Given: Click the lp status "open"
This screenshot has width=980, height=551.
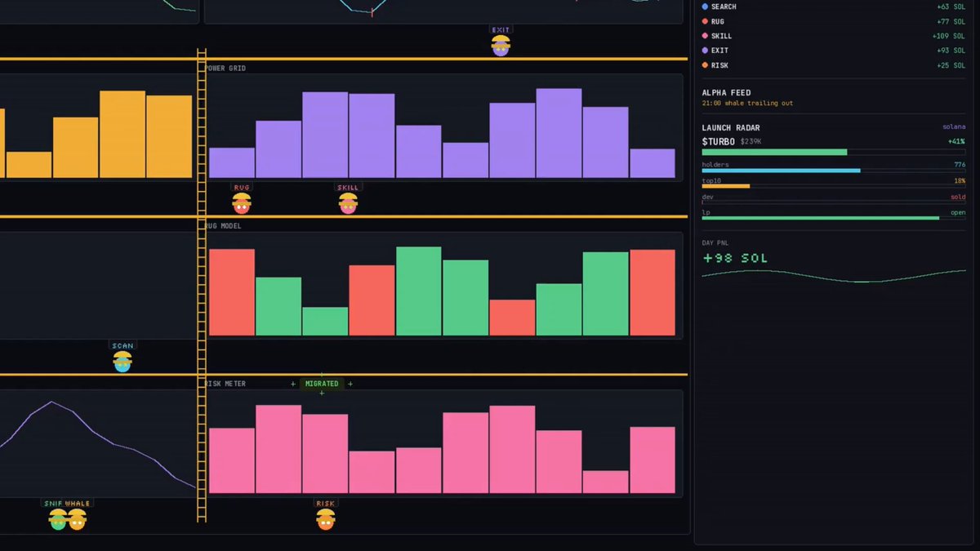Looking at the screenshot, I should 958,212.
